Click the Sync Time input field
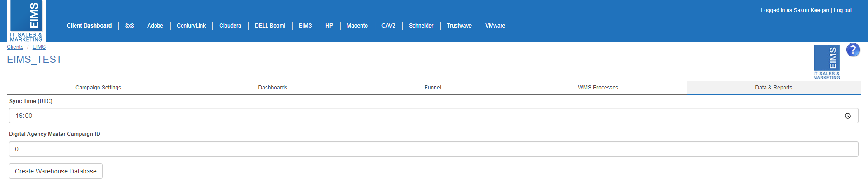Screen dimensions: 868x196 click(x=433, y=116)
